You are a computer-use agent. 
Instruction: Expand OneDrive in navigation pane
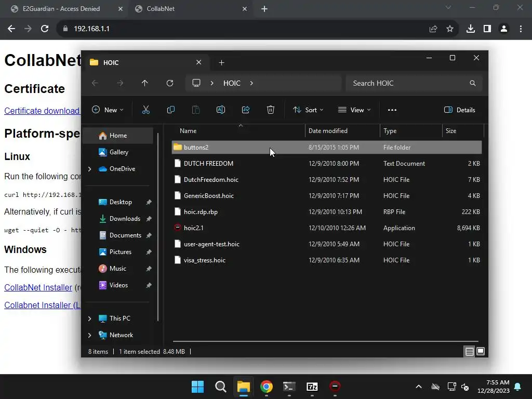(x=89, y=169)
